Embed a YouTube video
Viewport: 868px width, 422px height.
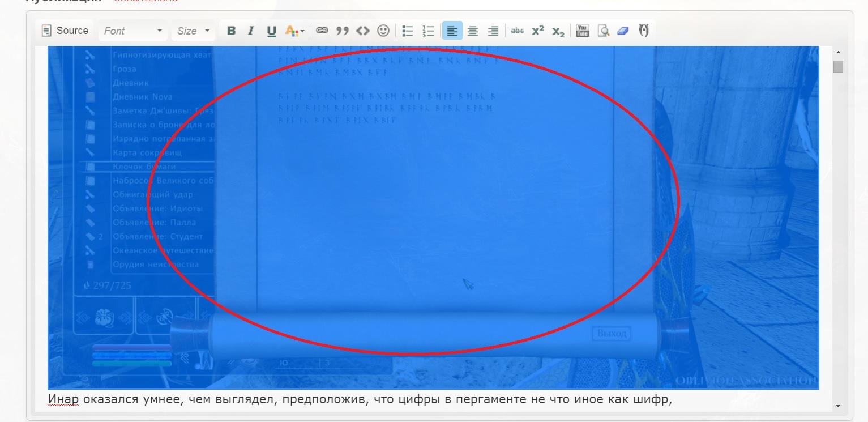(x=582, y=31)
